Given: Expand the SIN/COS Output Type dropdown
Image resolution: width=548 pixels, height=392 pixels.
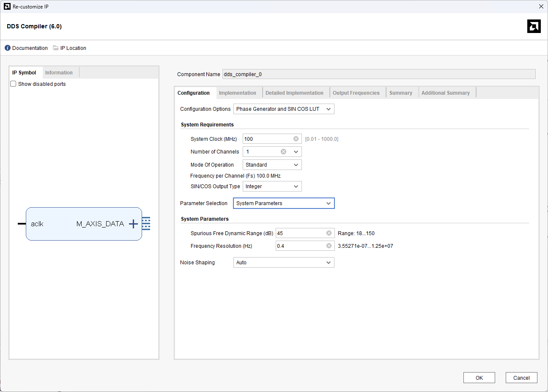Looking at the screenshot, I should click(272, 186).
